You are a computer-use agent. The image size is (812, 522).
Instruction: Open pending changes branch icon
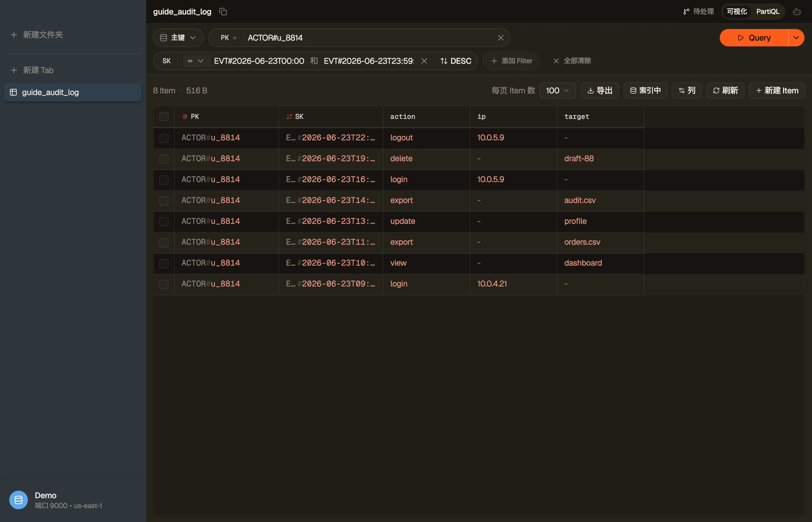point(686,12)
